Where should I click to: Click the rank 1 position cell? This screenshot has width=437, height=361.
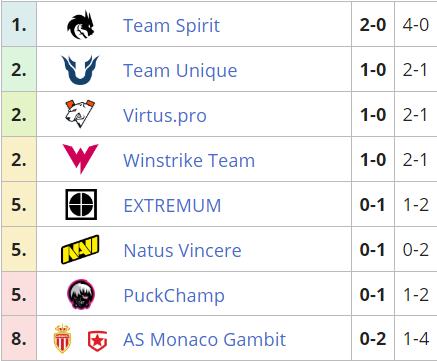[x=19, y=24]
